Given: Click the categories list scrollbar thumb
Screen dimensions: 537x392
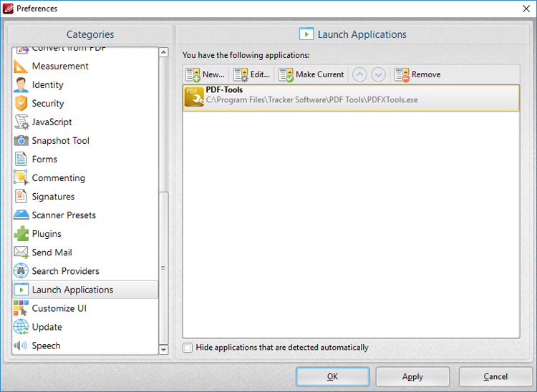Looking at the screenshot, I should pos(164,268).
